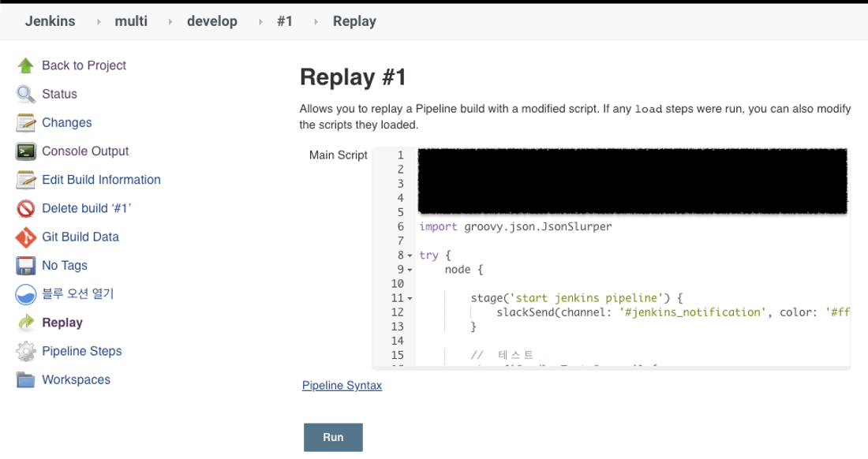Screen dimensions: 868x459
Task: Click the Workspaces folder icon
Action: tap(25, 380)
